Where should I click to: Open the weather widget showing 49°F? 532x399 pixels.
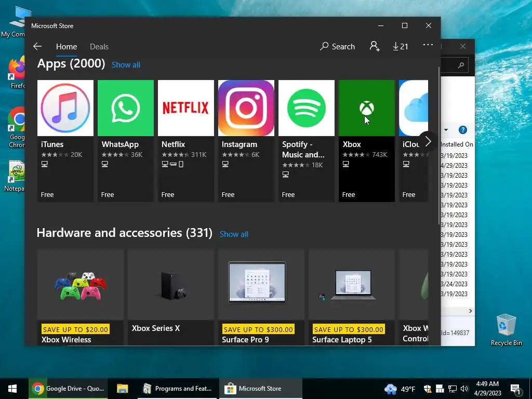point(400,389)
